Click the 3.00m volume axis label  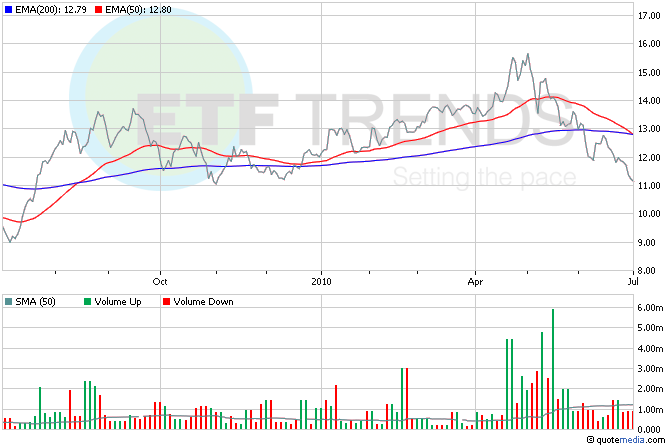[650, 368]
